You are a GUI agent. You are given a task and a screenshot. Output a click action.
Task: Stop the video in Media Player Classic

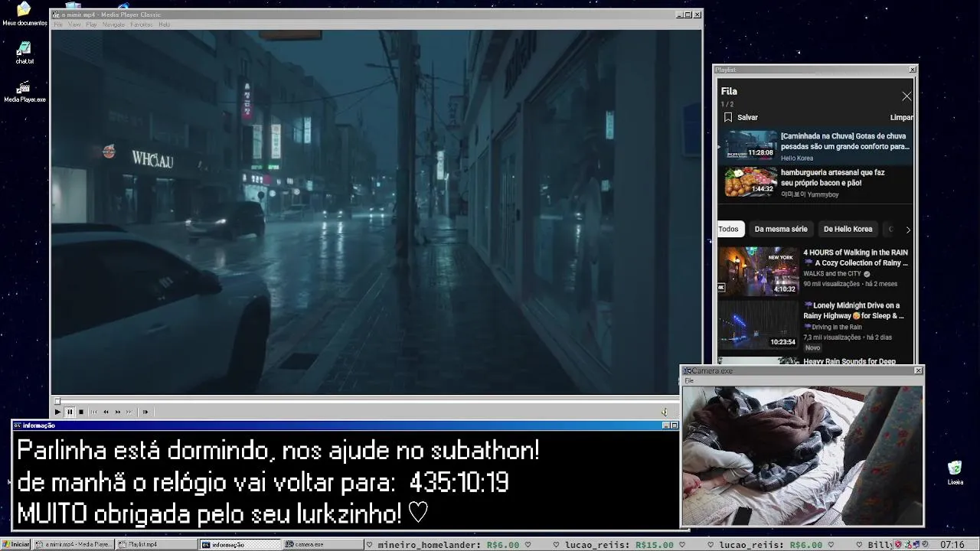pos(81,412)
